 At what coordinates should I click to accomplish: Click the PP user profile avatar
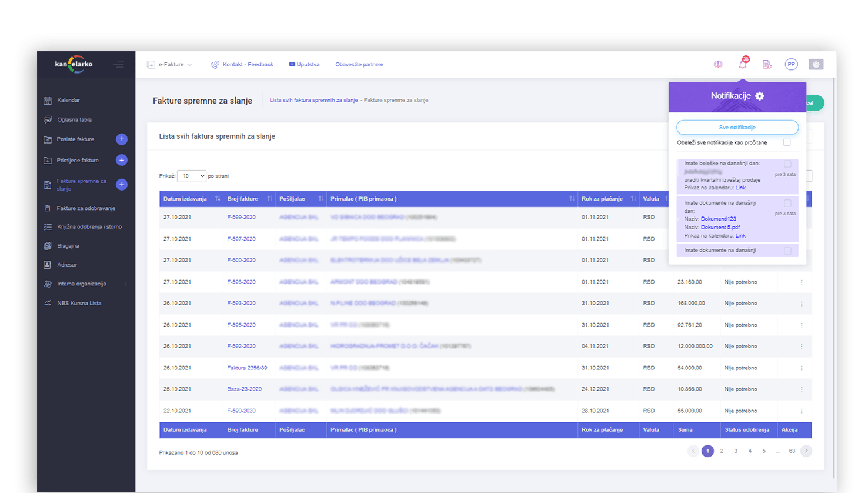[791, 65]
